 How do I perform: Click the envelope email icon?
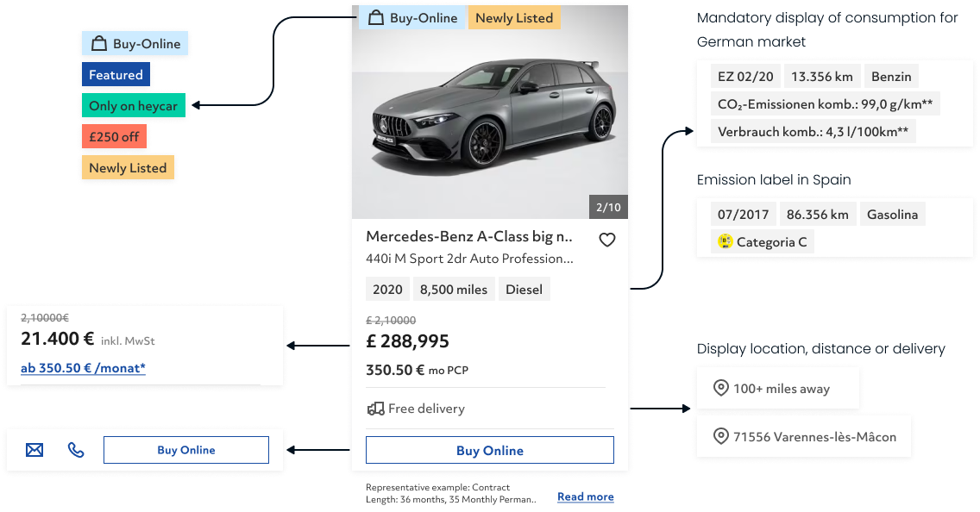(35, 450)
